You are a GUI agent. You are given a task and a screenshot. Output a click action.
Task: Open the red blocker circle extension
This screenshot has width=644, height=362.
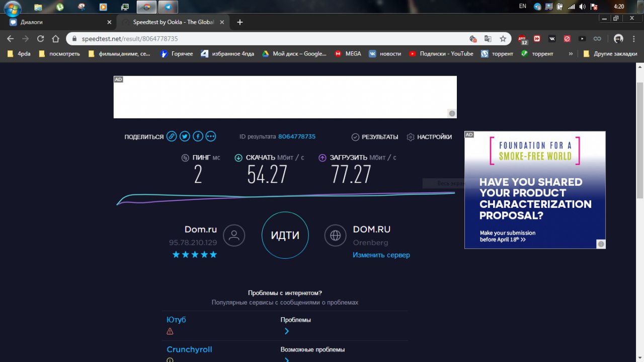567,39
